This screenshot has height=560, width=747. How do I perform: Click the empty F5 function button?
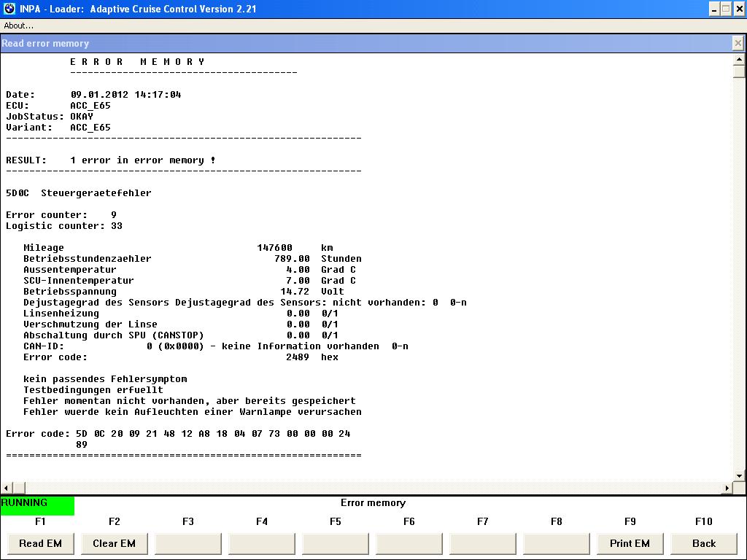pos(336,543)
